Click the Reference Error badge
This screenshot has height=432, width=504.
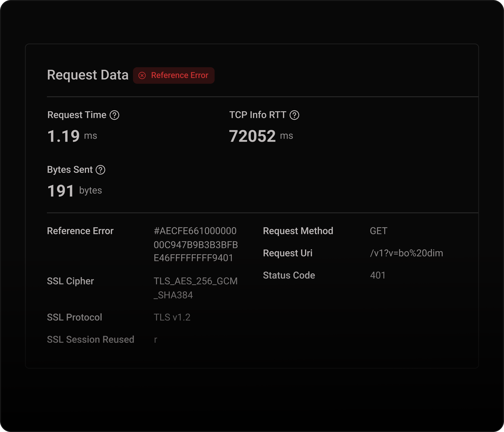click(174, 75)
